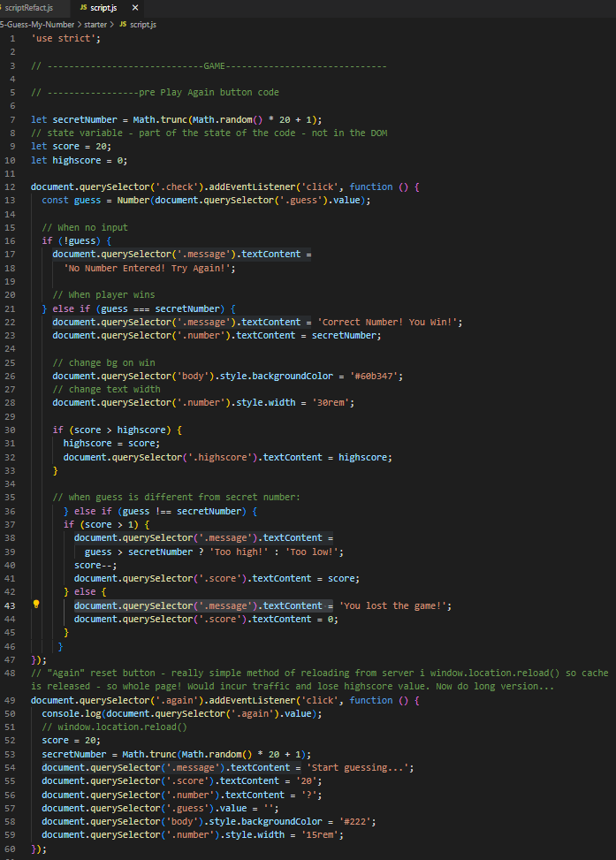616x860 pixels.
Task: Open the script.js breadcrumb symbol list
Action: point(143,24)
